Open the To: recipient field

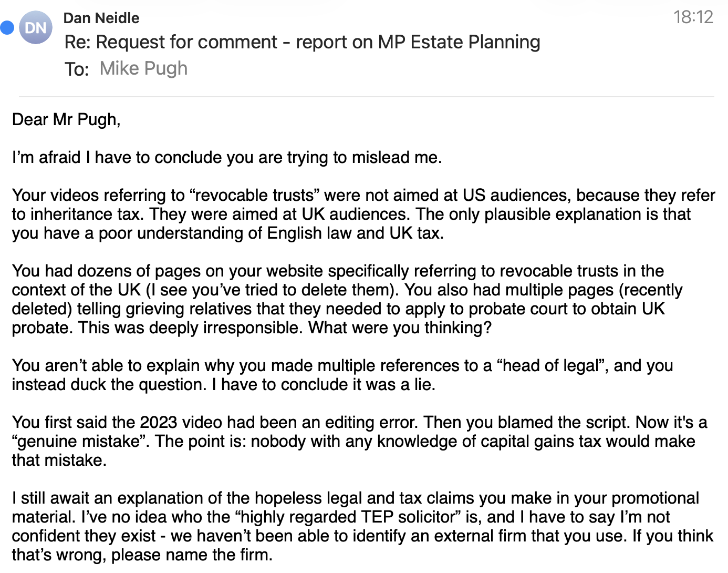pyautogui.click(x=77, y=68)
